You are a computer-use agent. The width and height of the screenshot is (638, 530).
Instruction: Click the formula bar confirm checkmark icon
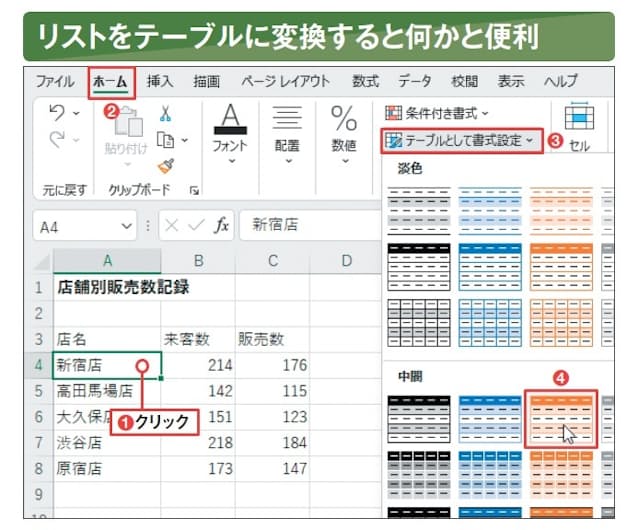(x=197, y=225)
